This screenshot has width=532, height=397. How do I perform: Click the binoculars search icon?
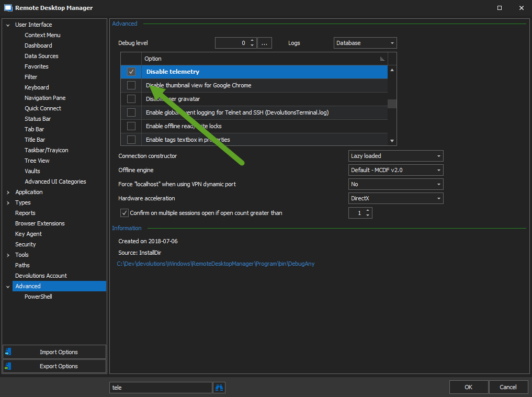pos(219,388)
